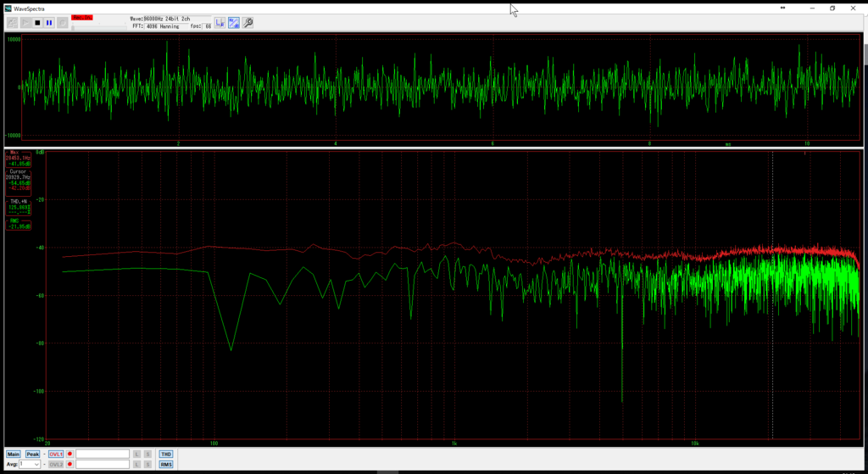Click the open file icon in toolbar

pyautogui.click(x=12, y=23)
